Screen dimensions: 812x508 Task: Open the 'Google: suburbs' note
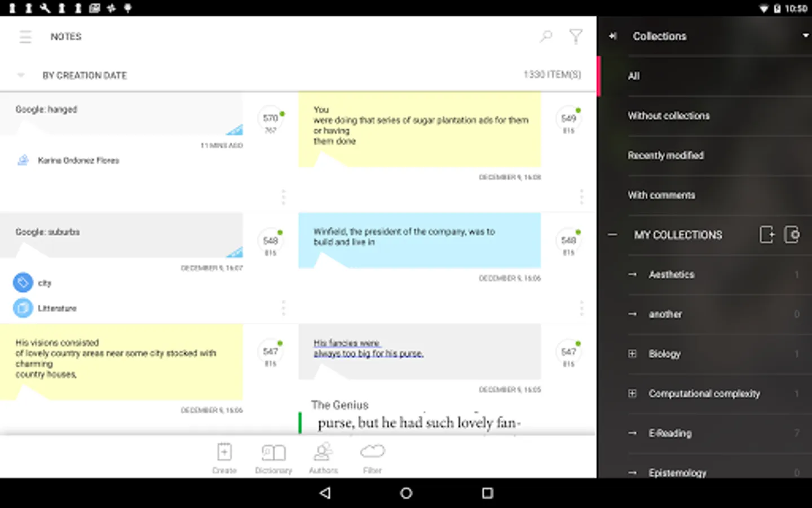121,235
